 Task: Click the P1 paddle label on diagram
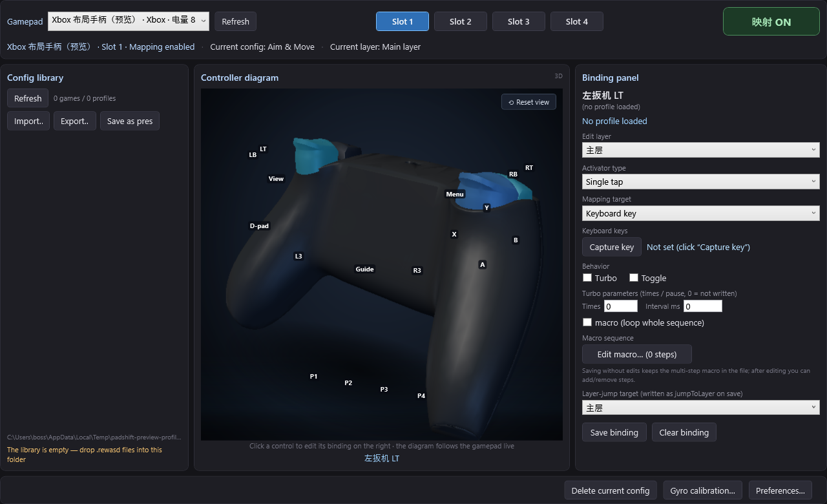[x=313, y=377]
